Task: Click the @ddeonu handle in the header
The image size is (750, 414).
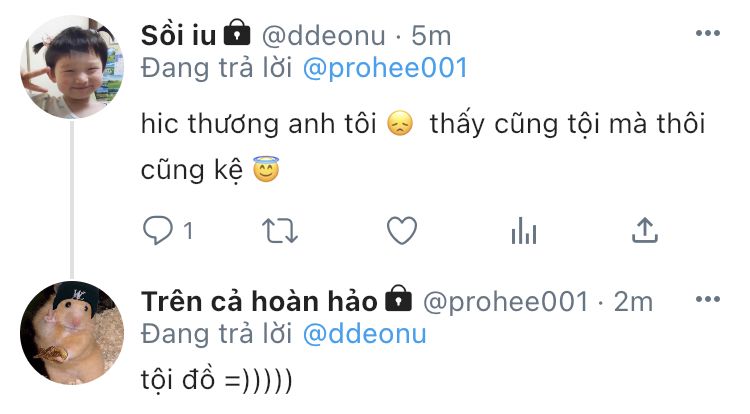Action: [323, 36]
